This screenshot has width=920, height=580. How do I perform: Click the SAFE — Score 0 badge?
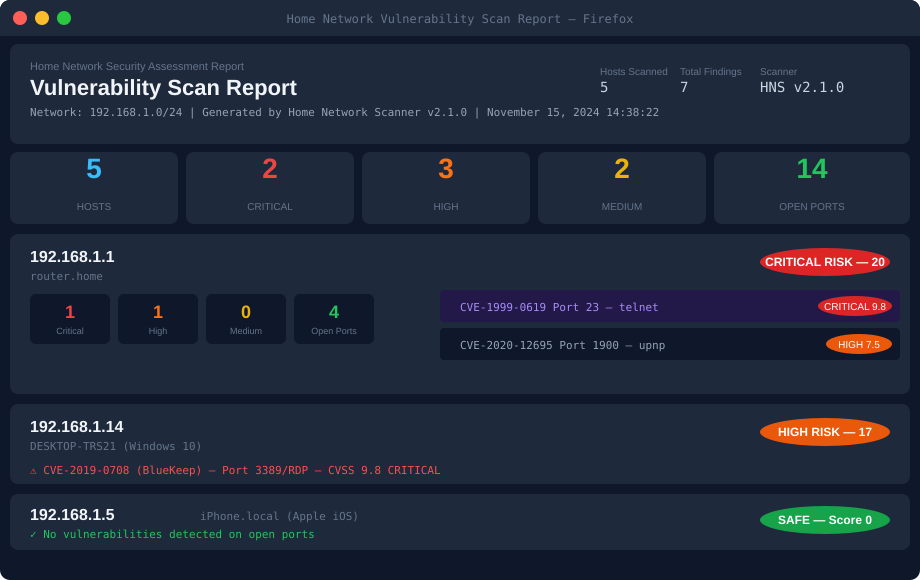point(825,520)
